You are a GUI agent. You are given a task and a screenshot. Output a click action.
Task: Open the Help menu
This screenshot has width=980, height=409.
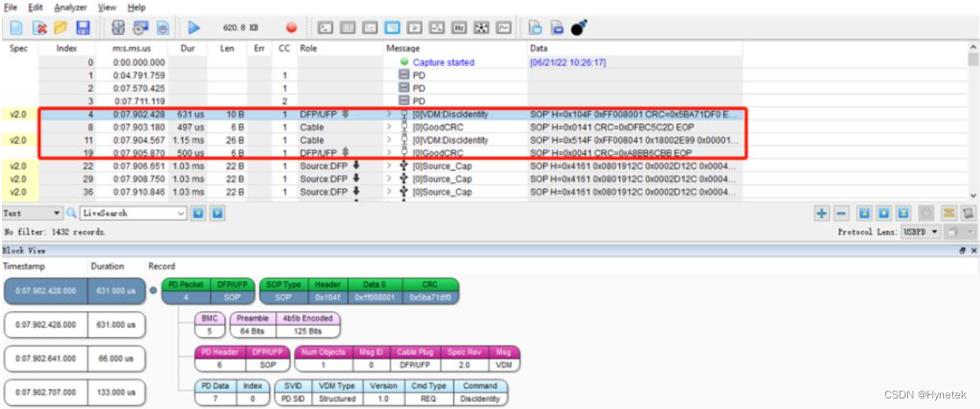tap(137, 8)
